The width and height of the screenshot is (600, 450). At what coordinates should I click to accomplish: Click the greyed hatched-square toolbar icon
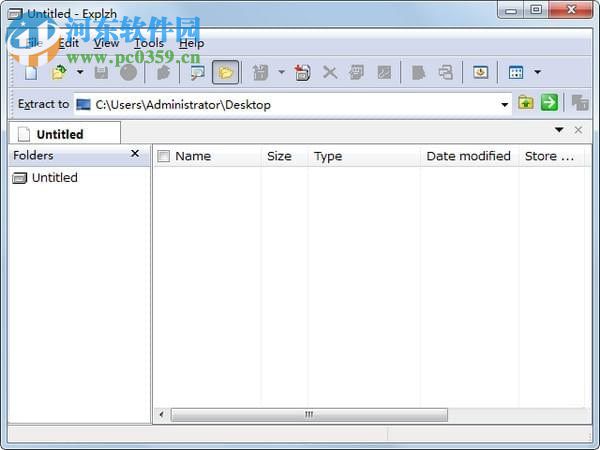(x=384, y=72)
